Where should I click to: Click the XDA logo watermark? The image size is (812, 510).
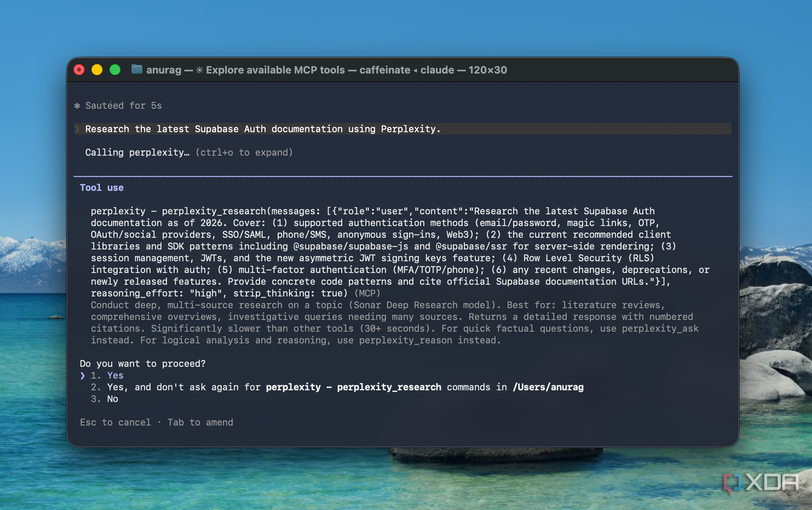coord(761,483)
